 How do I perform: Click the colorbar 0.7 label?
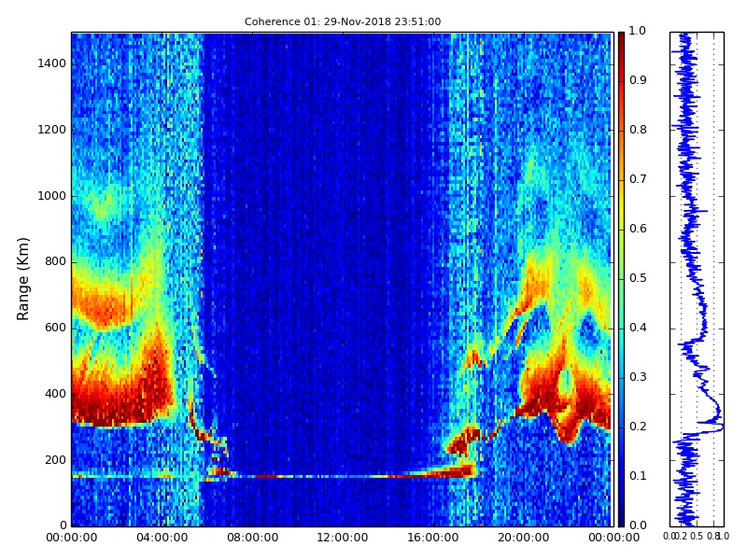pyautogui.click(x=638, y=179)
